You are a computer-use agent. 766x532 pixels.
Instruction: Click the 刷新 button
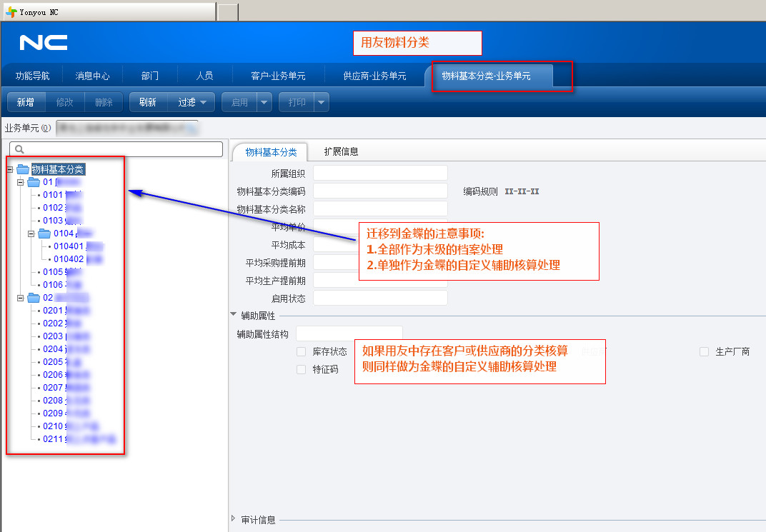click(x=148, y=102)
